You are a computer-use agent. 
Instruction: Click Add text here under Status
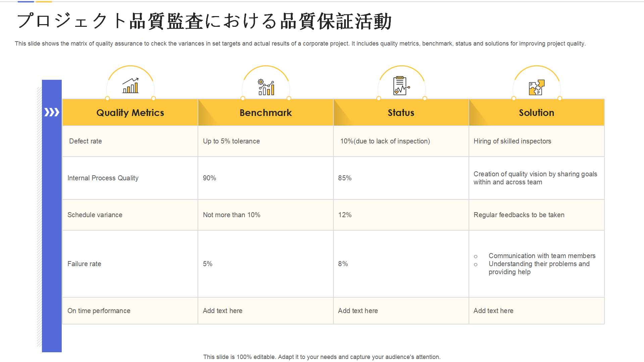click(x=358, y=311)
